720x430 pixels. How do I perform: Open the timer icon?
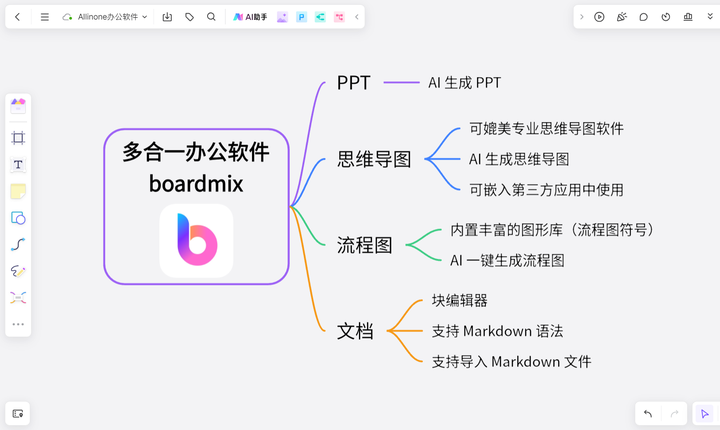666,17
